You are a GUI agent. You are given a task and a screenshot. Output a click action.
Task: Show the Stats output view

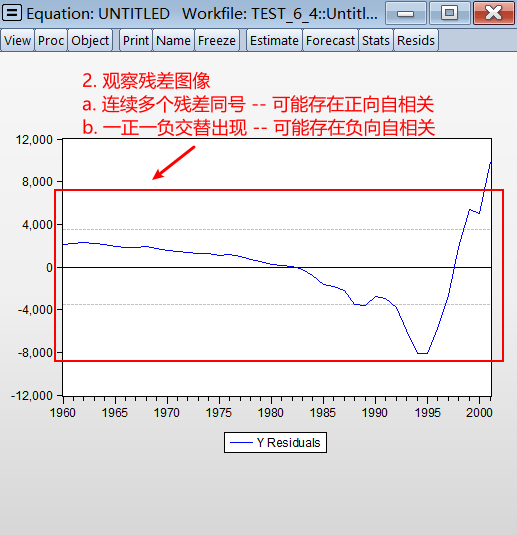pyautogui.click(x=376, y=41)
